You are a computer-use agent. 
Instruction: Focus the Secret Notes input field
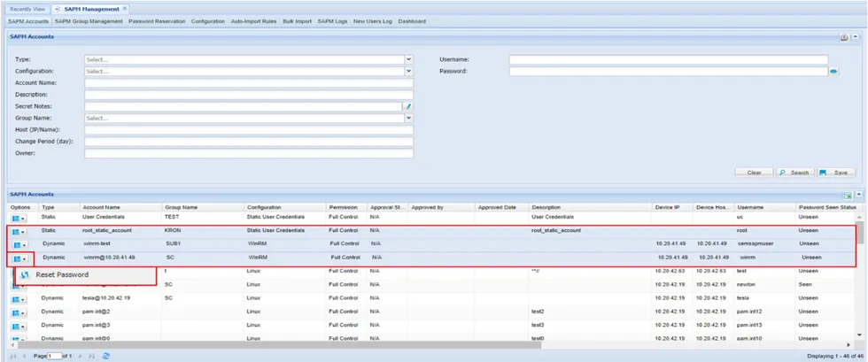click(244, 106)
